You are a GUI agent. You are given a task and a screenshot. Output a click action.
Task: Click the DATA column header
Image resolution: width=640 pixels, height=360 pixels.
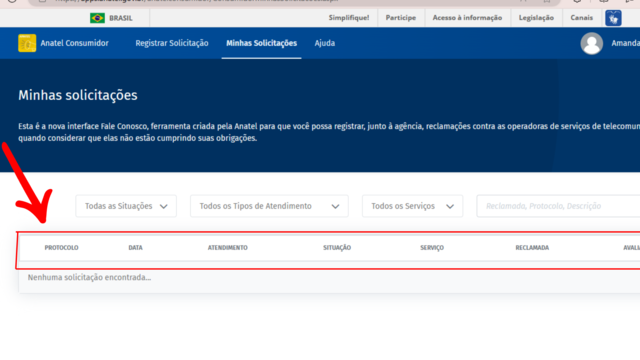[x=136, y=248]
